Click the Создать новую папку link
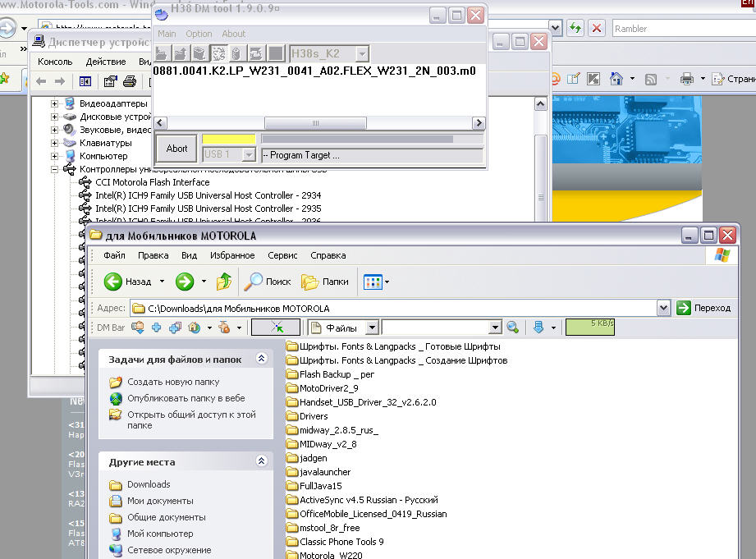This screenshot has height=559, width=756. [x=173, y=382]
